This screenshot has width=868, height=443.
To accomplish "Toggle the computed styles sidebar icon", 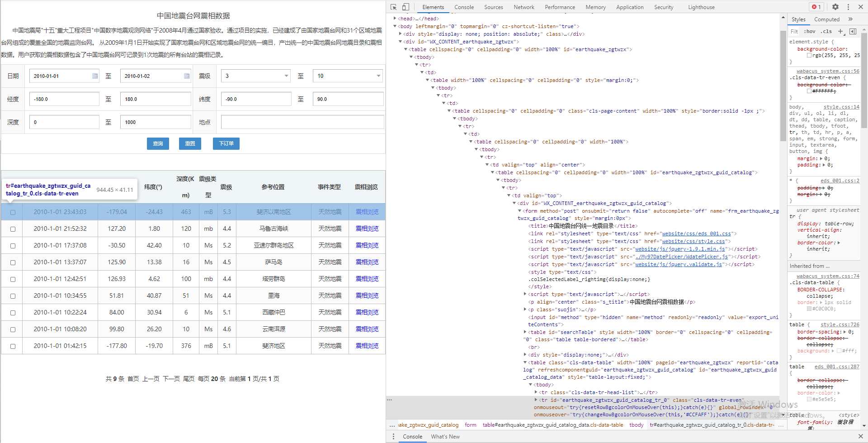I will [853, 31].
